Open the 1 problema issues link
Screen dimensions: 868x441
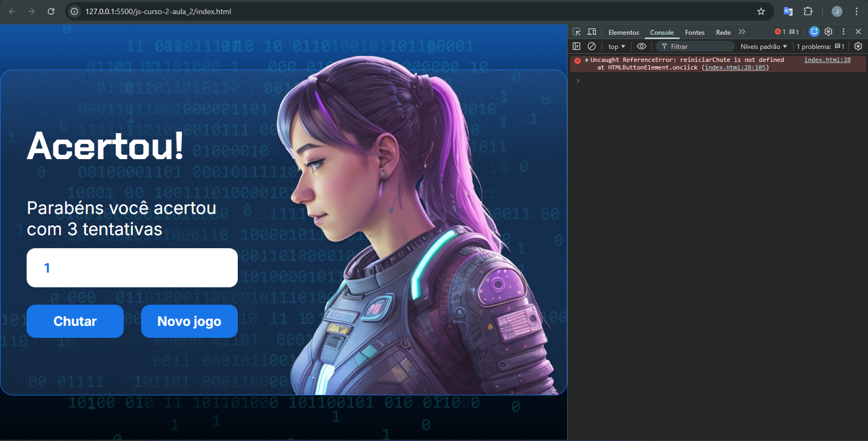pyautogui.click(x=820, y=47)
